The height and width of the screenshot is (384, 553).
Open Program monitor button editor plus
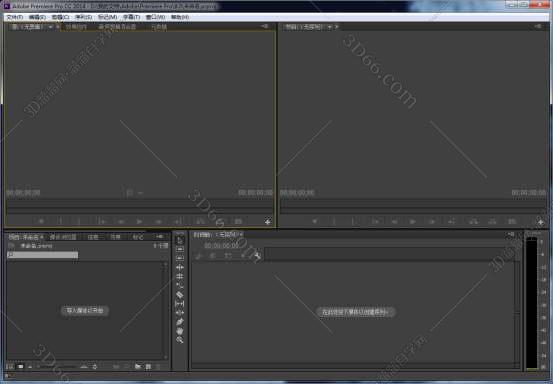click(x=541, y=222)
